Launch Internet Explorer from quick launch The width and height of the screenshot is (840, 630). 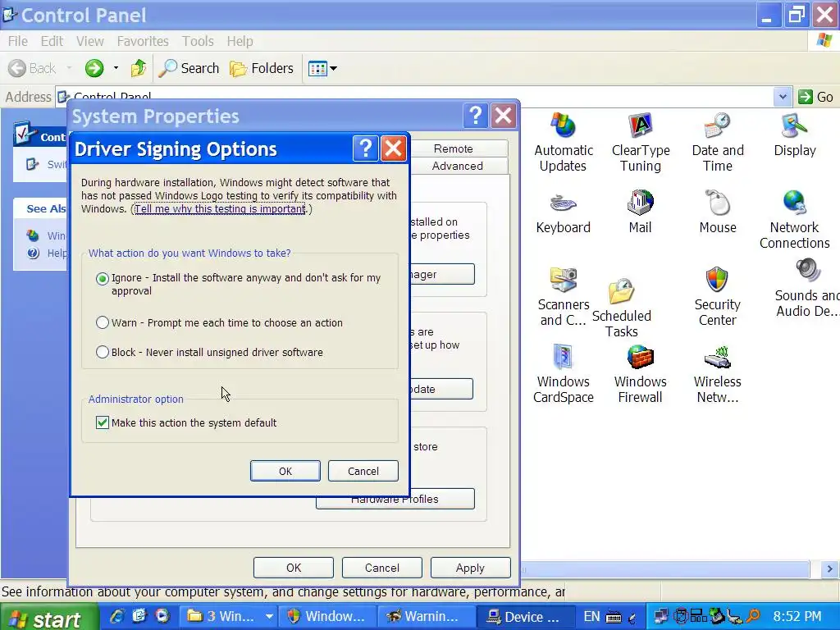116,616
